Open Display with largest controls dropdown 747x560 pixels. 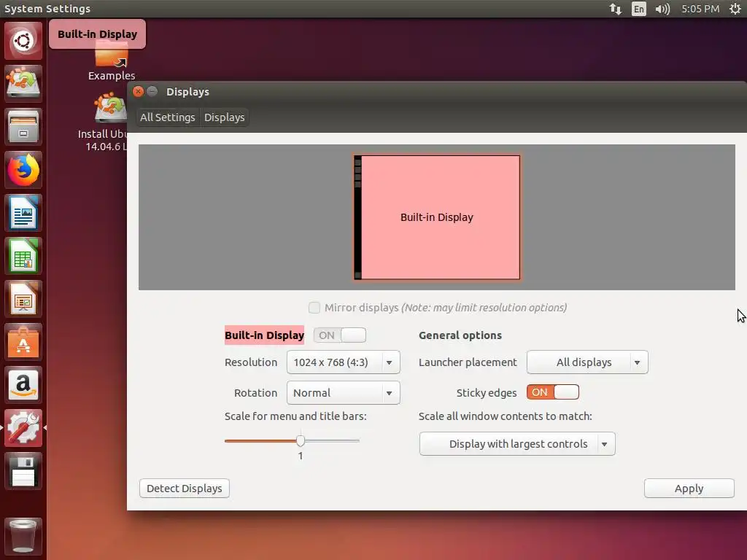pos(517,444)
